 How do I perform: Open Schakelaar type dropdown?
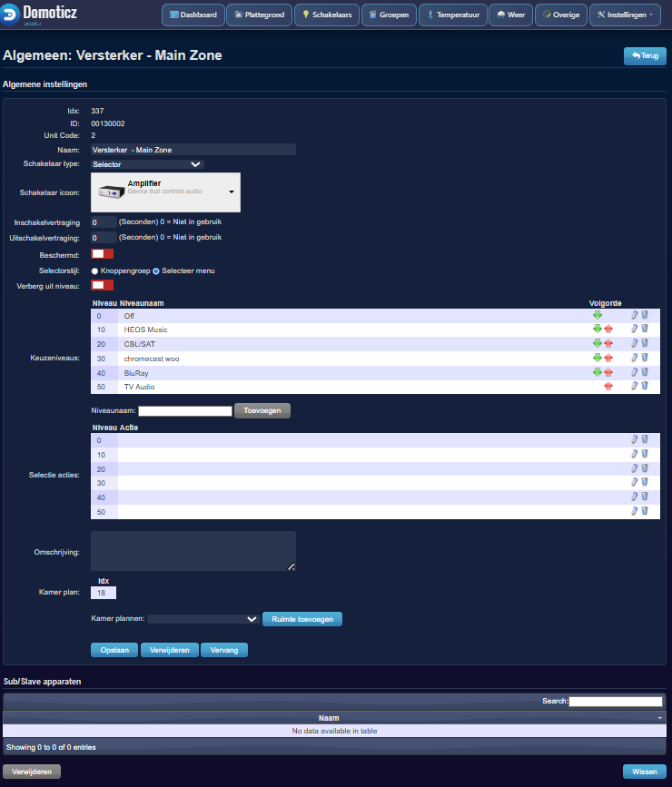147,164
